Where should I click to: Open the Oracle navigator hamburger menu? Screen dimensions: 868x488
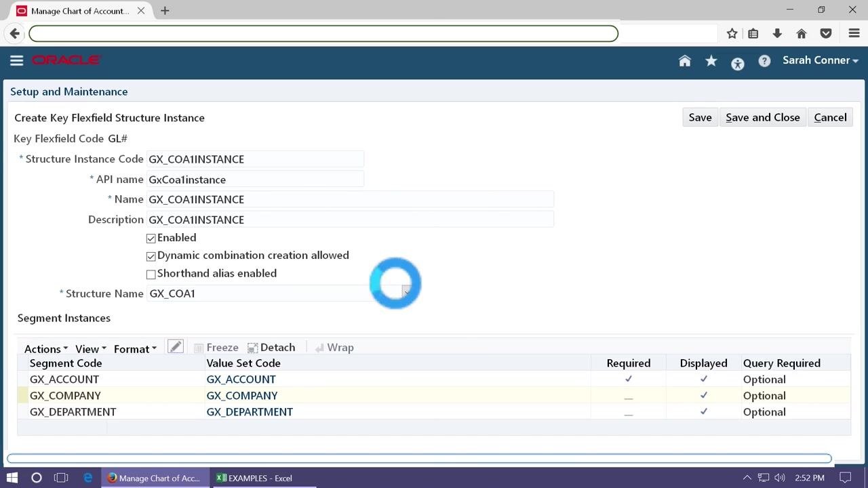point(17,60)
